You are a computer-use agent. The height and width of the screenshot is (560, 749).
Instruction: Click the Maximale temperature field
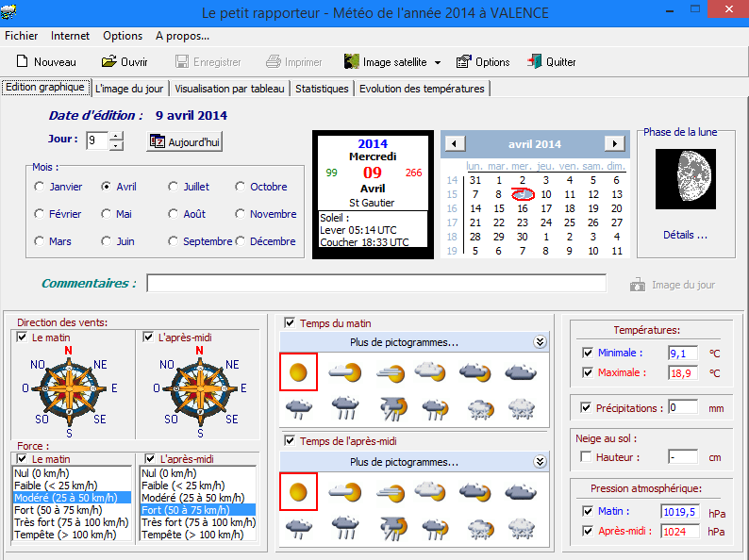point(683,372)
